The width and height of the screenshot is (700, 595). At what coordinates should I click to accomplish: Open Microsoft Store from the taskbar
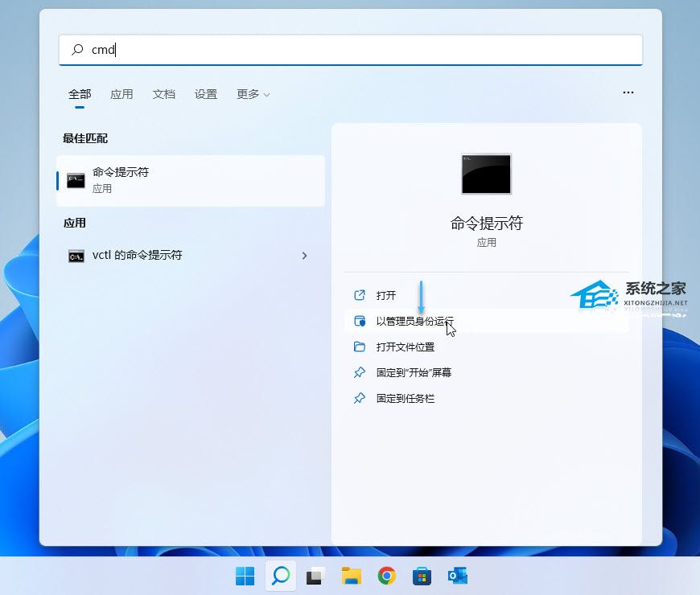coord(422,576)
